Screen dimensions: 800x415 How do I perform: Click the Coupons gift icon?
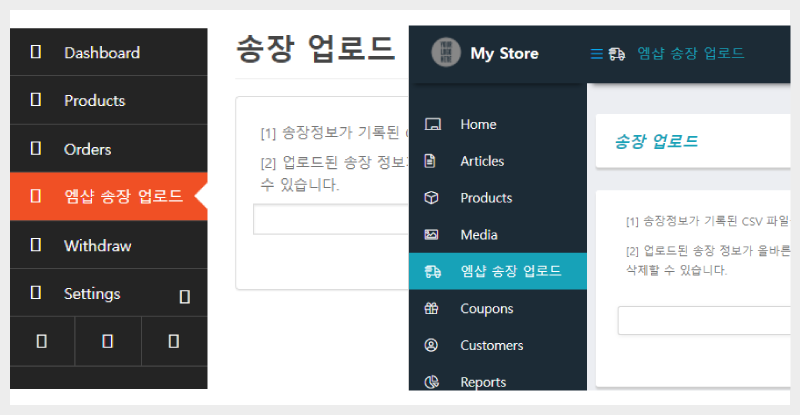point(431,308)
